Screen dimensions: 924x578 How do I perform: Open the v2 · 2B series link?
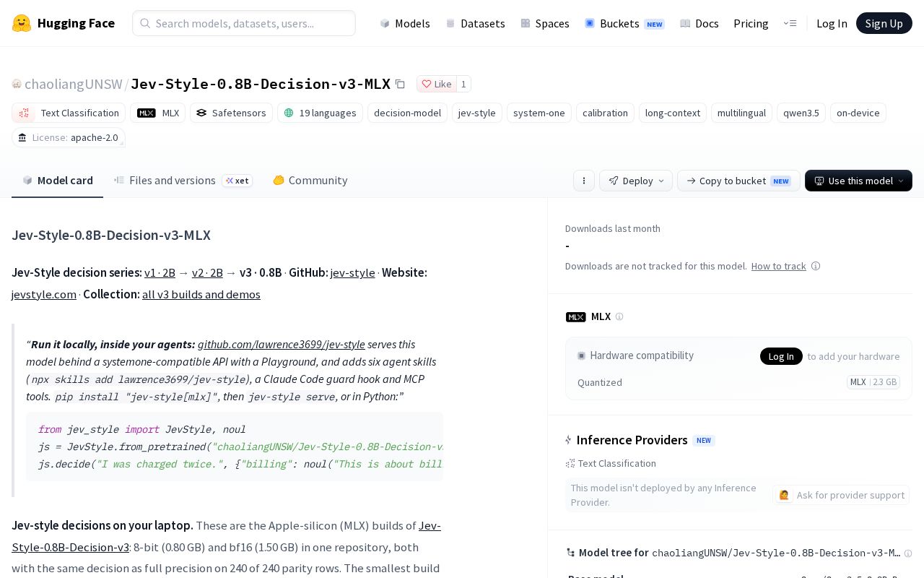pos(207,272)
